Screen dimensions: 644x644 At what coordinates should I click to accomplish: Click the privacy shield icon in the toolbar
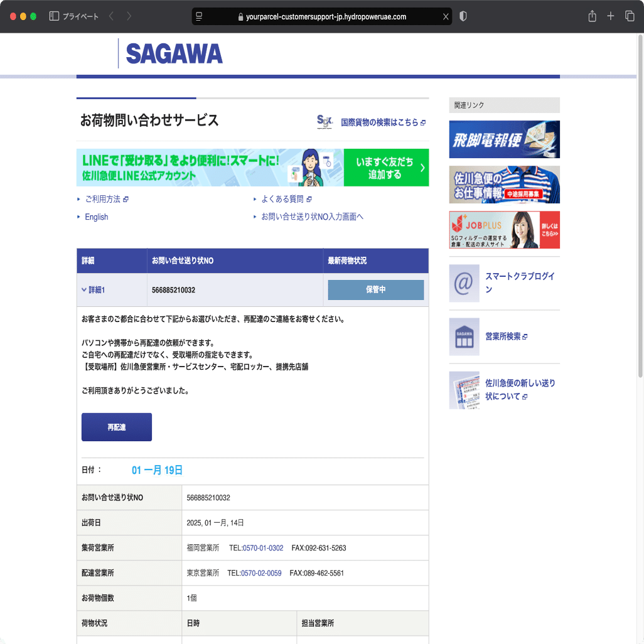[x=463, y=16]
